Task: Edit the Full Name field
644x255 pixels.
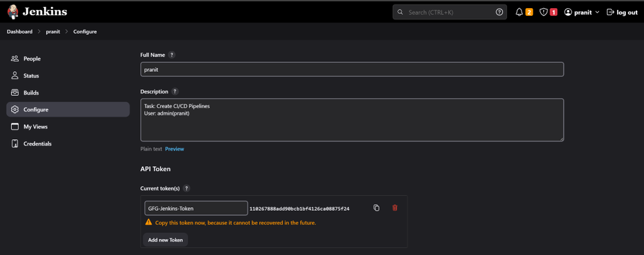Action: tap(352, 69)
